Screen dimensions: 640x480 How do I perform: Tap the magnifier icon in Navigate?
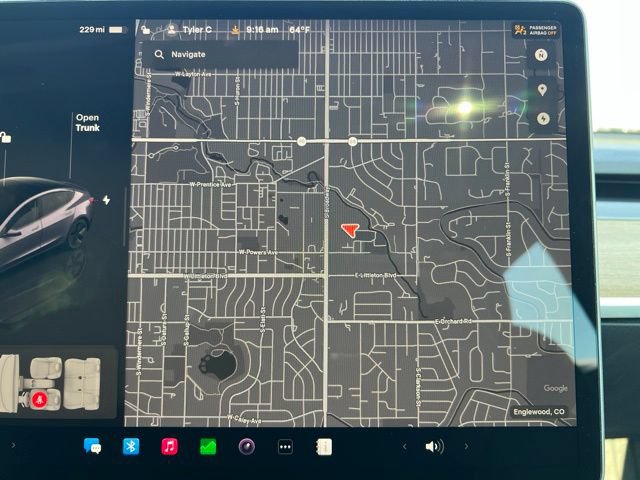[x=159, y=54]
